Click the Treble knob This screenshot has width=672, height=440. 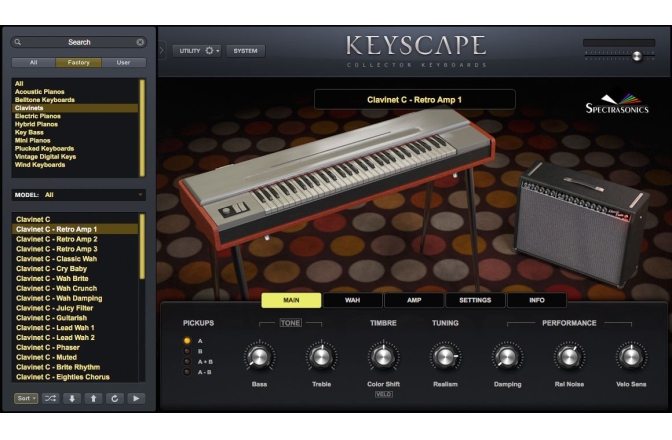[x=321, y=356]
